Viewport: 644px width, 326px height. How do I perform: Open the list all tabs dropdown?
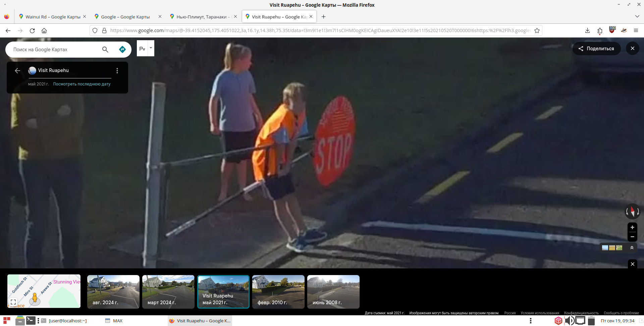click(x=637, y=16)
